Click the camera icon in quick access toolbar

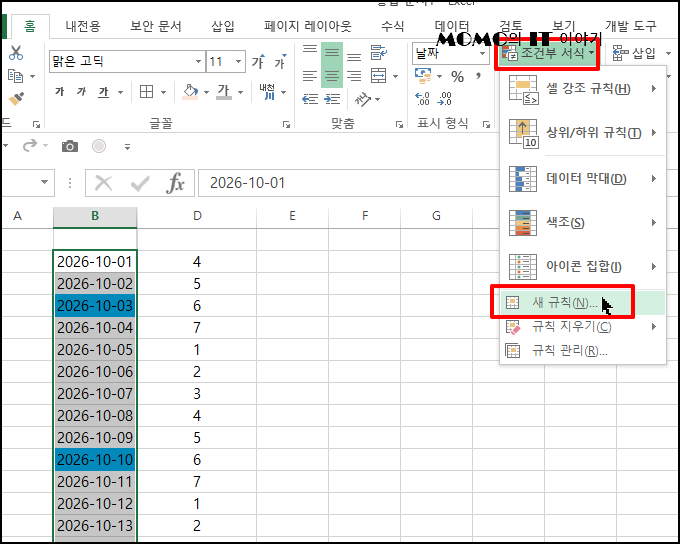70,146
